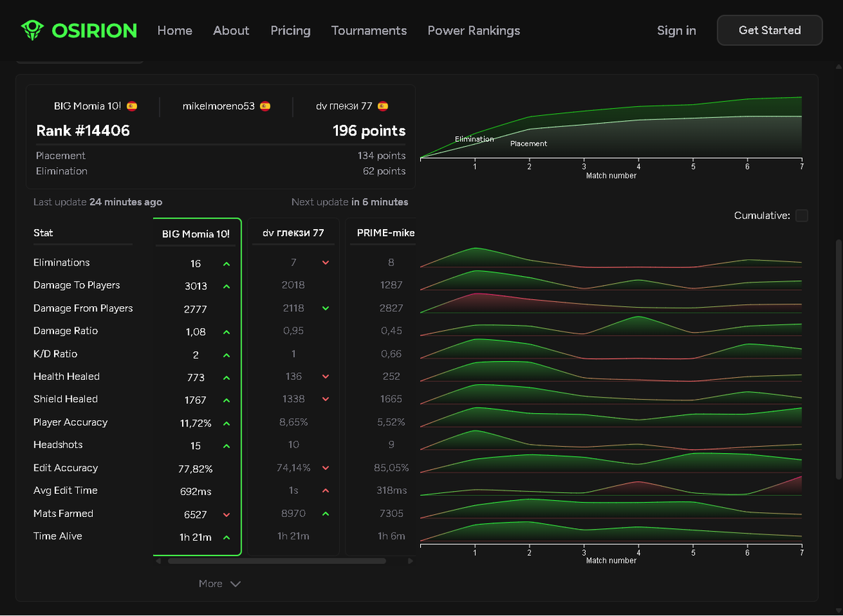Select the dv глекзи 77 stats column header
843x616 pixels.
[x=293, y=233]
